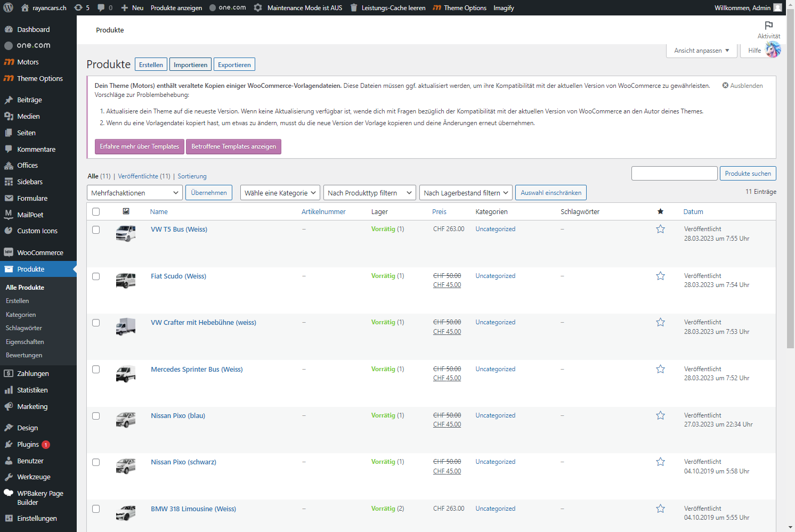The height and width of the screenshot is (532, 795).
Task: Toggle featured star for VW Crafter mit Hebebühne
Action: coord(661,322)
